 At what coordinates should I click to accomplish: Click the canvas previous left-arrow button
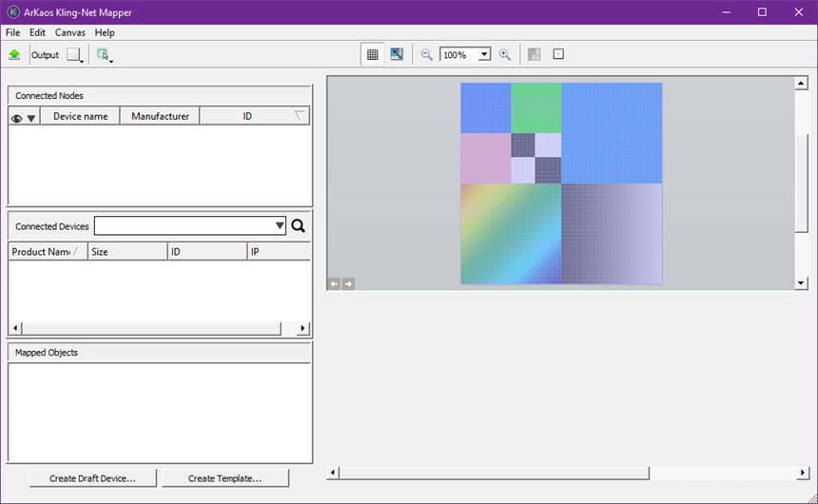click(x=335, y=283)
